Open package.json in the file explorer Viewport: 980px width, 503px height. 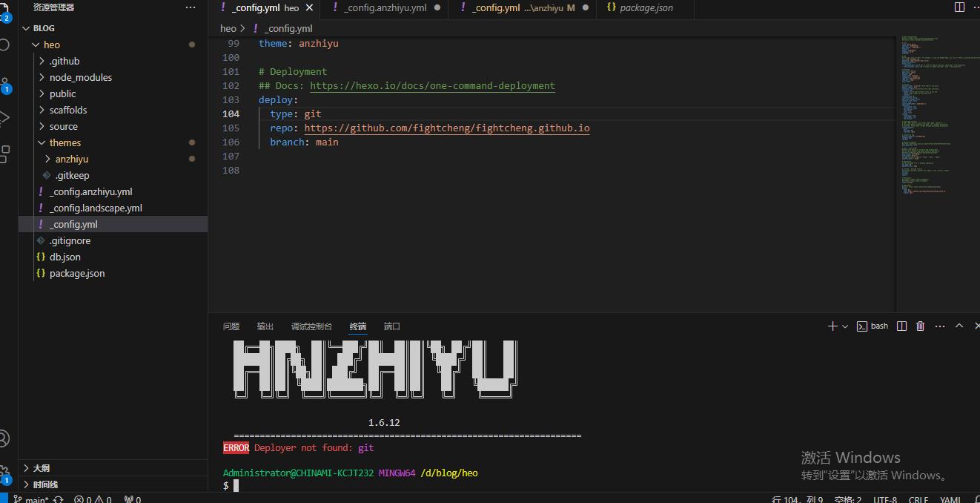pos(76,273)
